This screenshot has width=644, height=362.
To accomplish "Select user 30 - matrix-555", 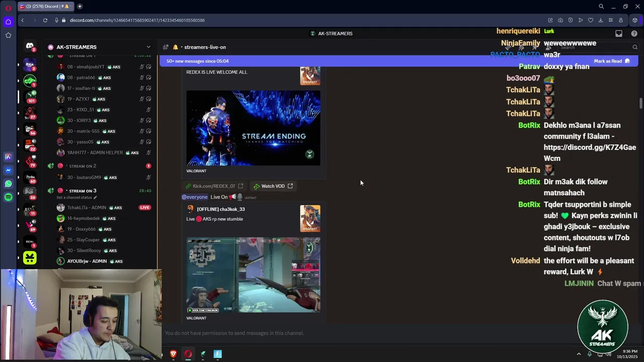I will 105,131.
